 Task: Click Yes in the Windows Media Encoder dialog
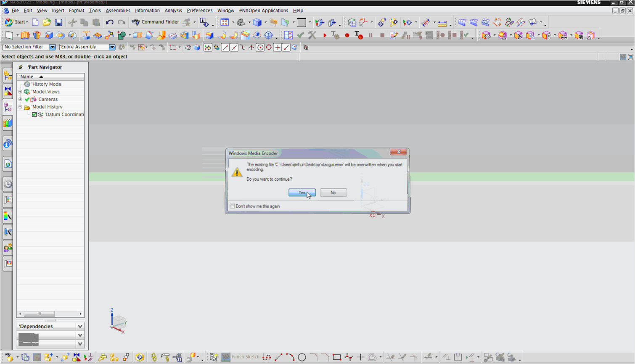(x=302, y=193)
